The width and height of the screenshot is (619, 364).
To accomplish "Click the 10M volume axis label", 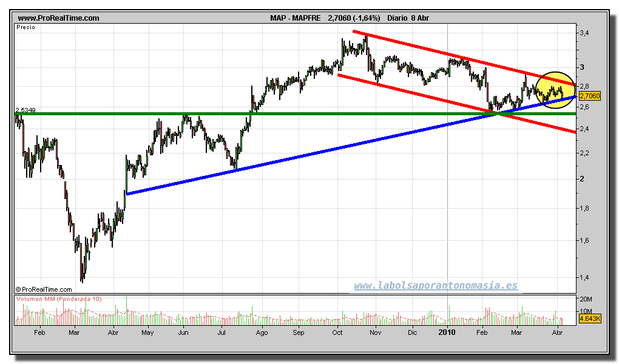I will [586, 311].
